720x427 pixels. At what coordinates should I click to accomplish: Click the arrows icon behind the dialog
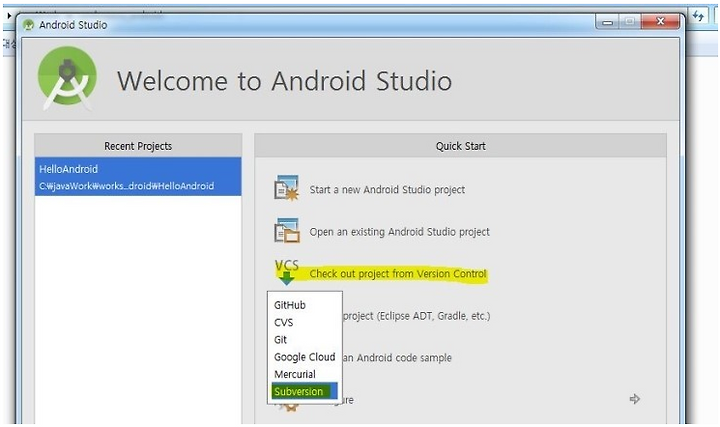(x=698, y=17)
